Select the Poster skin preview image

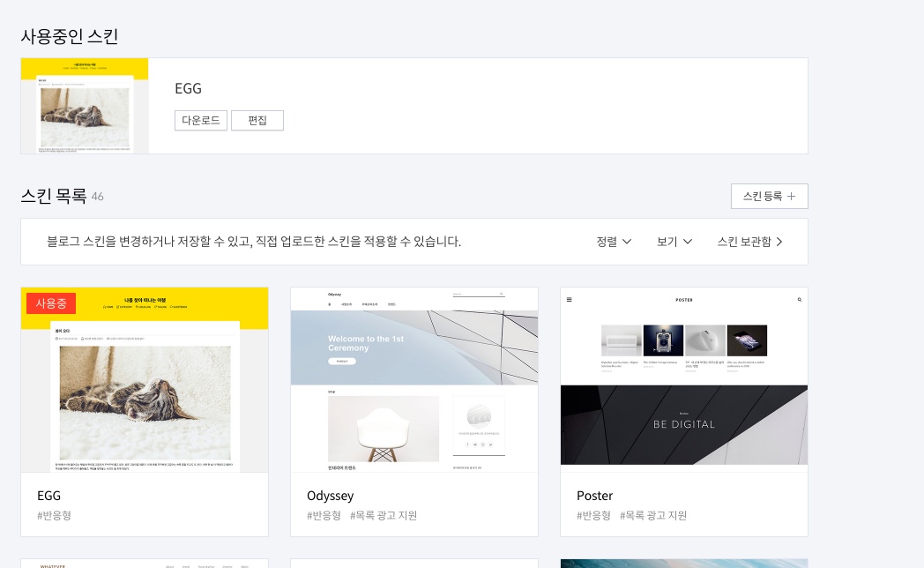pyautogui.click(x=684, y=379)
